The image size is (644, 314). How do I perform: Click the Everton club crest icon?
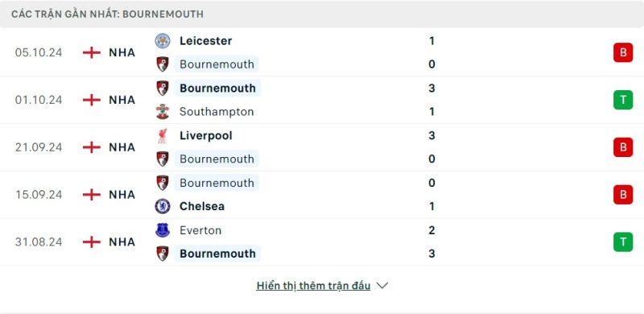[x=163, y=230]
